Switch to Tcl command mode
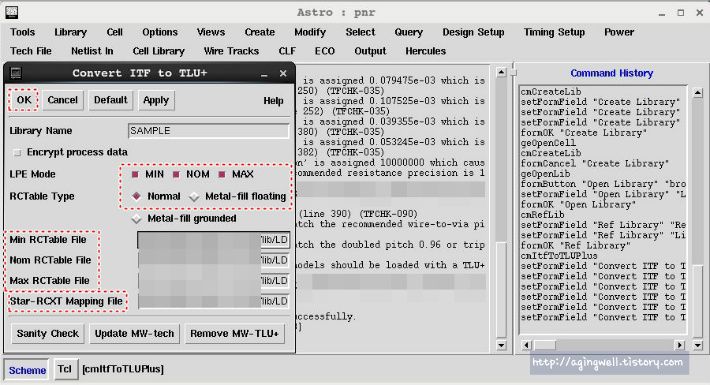This screenshot has width=710, height=385. [x=65, y=369]
